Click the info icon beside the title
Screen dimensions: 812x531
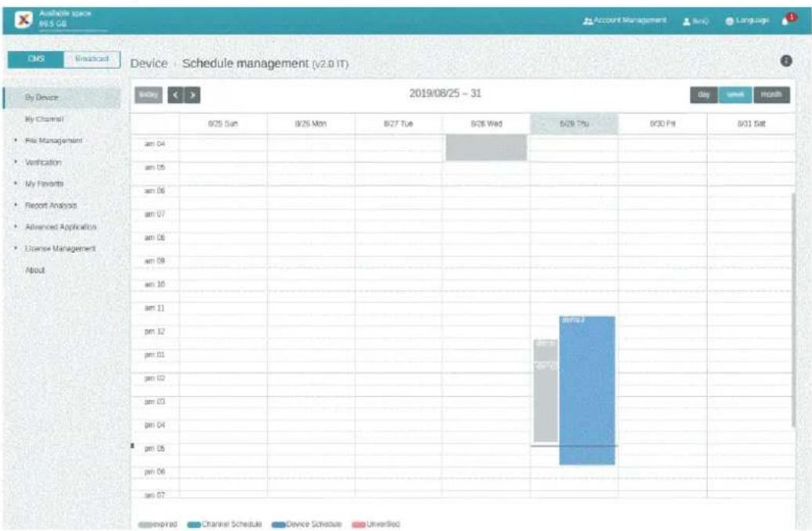785,60
